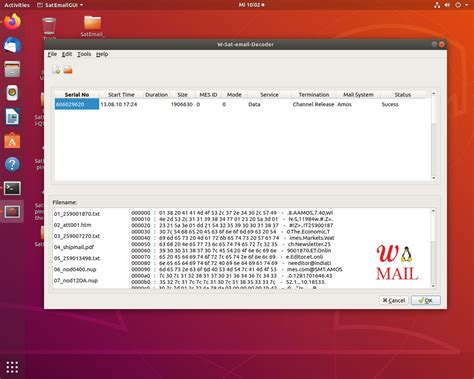Open the Files manager dock icon
The height and width of the screenshot is (379, 474).
12,69
